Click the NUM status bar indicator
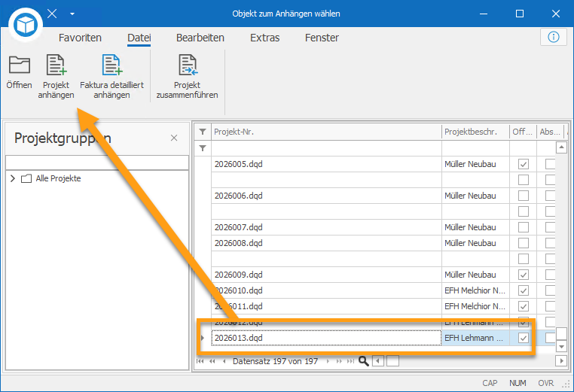Image resolution: width=574 pixels, height=392 pixels. pyautogui.click(x=518, y=383)
